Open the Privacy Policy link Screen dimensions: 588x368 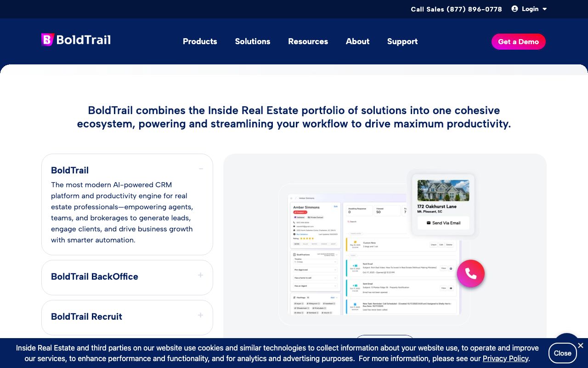coord(506,358)
